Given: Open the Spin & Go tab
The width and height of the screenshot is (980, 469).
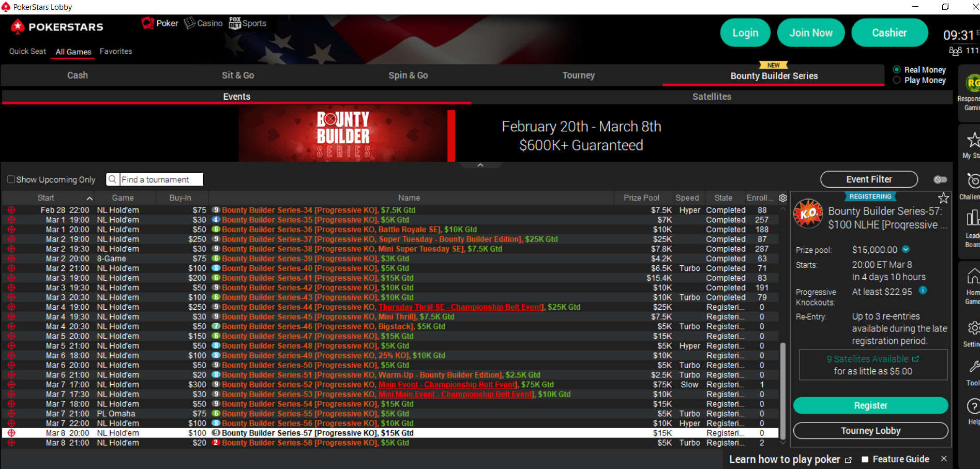Looking at the screenshot, I should [x=408, y=75].
